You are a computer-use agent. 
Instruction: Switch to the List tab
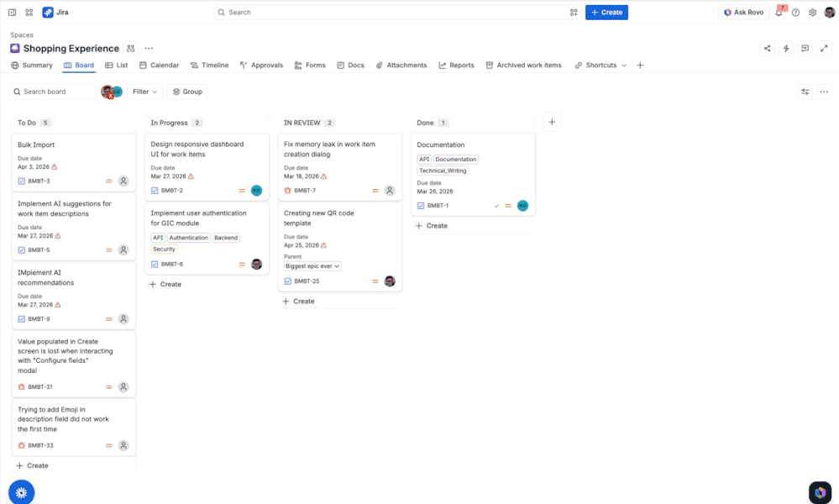(x=117, y=66)
